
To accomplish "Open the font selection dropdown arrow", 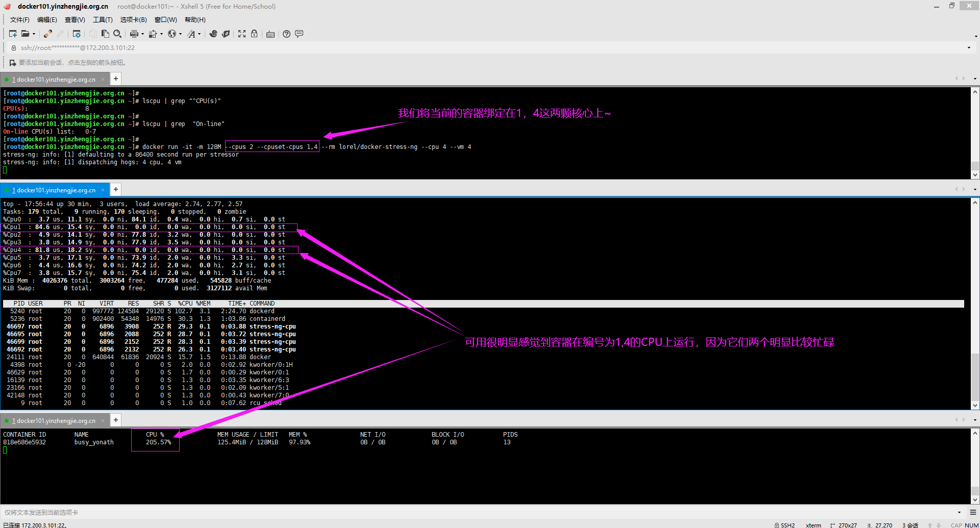I will [x=199, y=34].
